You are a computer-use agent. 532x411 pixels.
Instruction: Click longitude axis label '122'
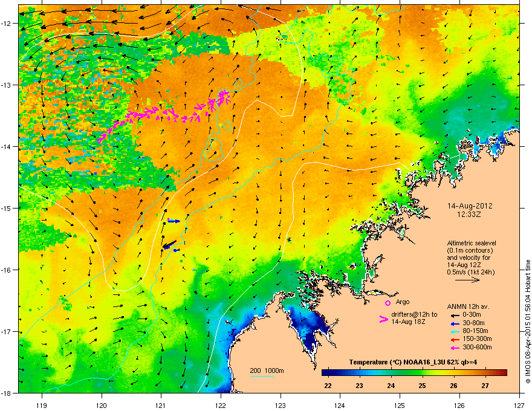(221, 405)
